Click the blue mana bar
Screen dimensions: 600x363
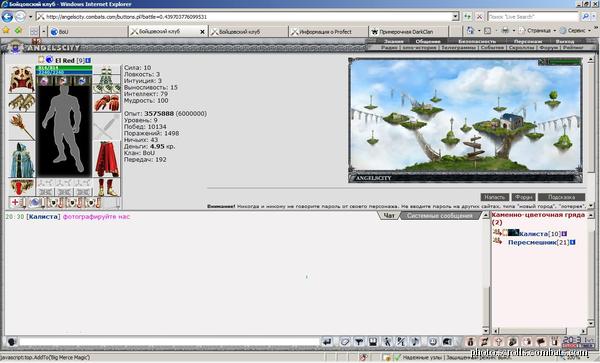point(64,72)
